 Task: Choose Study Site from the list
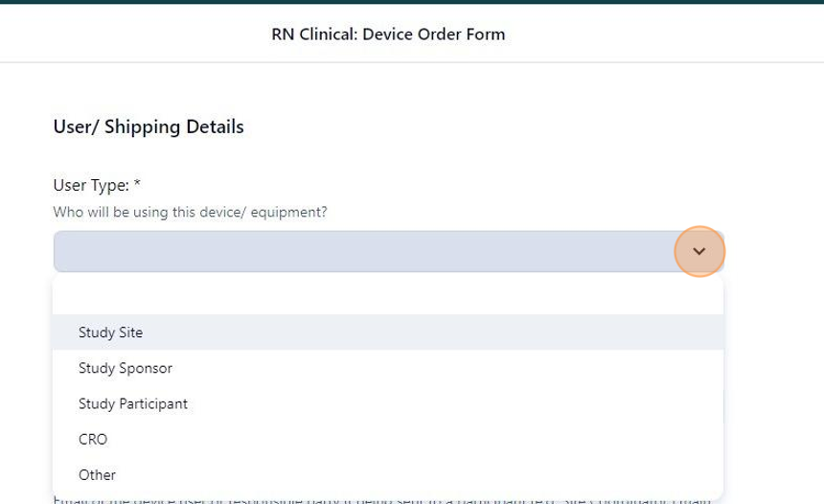pos(388,332)
